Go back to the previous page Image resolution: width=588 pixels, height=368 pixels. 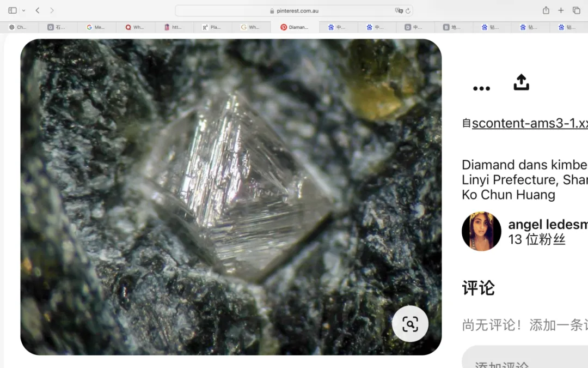point(38,10)
